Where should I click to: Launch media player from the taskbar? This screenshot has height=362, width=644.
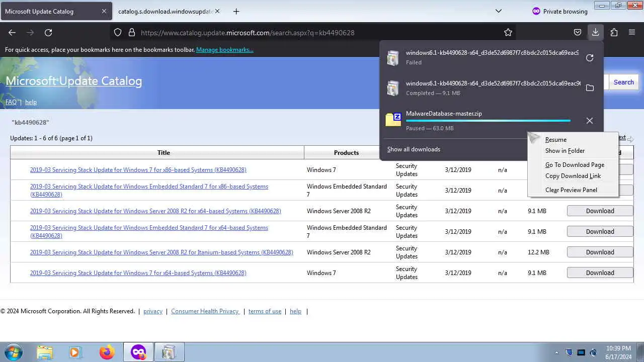click(x=75, y=352)
